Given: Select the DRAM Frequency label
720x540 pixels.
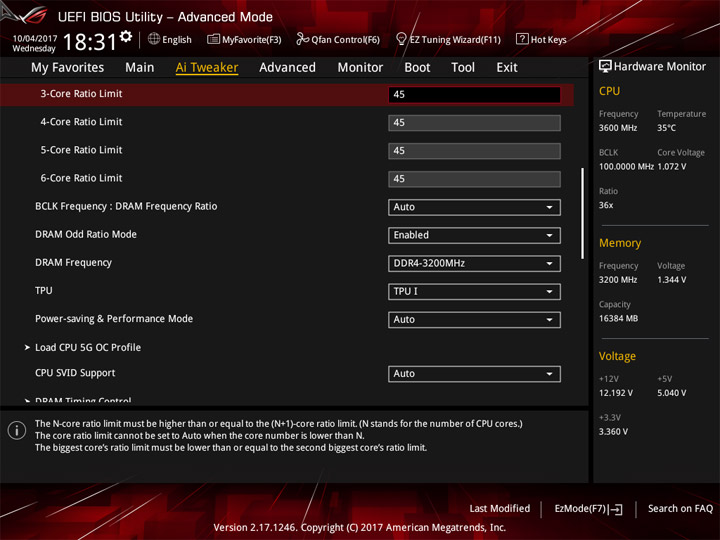Looking at the screenshot, I should click(73, 263).
